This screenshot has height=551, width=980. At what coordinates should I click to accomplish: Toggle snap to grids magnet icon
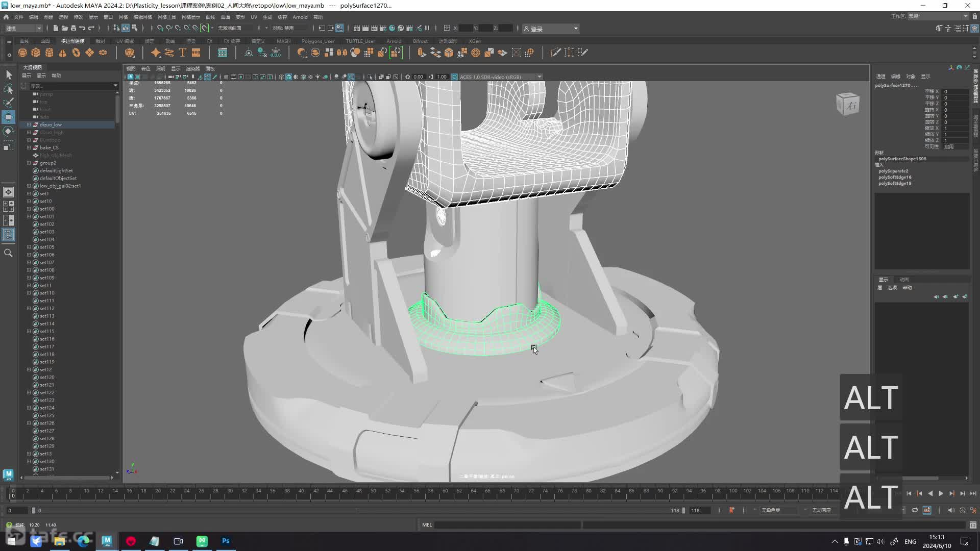pyautogui.click(x=160, y=28)
